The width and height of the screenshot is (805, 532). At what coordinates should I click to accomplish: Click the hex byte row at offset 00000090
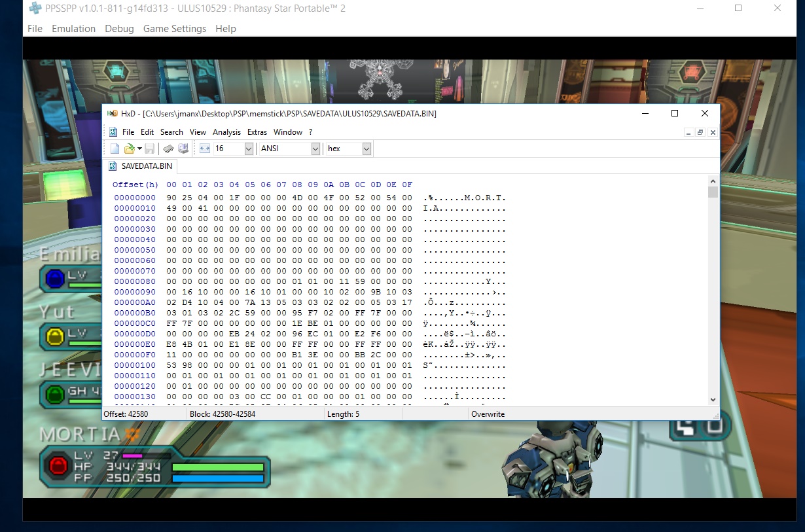point(289,292)
